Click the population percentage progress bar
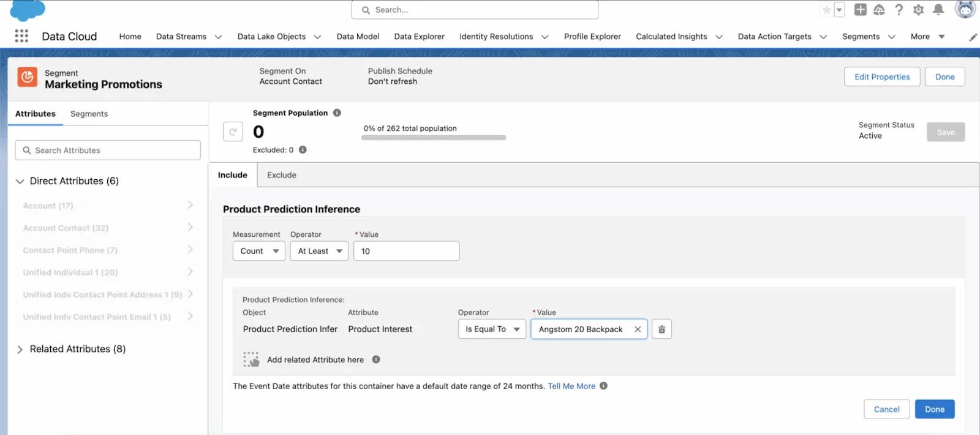This screenshot has width=980, height=435. [x=434, y=138]
